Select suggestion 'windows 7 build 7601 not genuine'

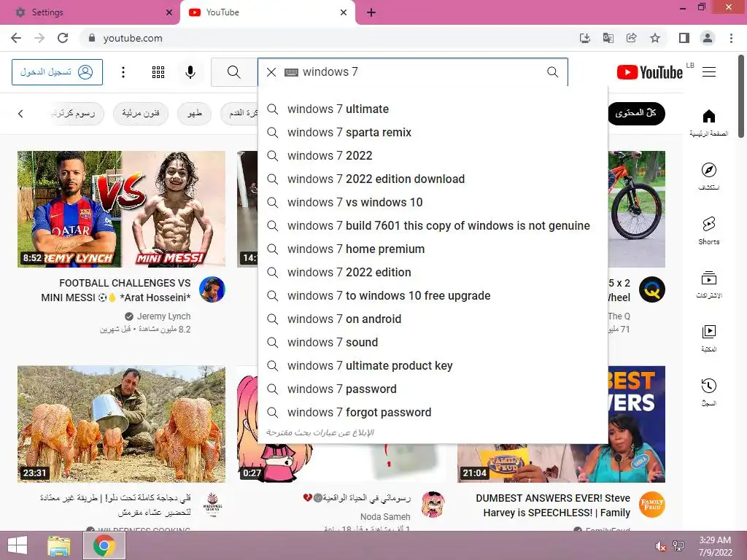tap(433, 226)
